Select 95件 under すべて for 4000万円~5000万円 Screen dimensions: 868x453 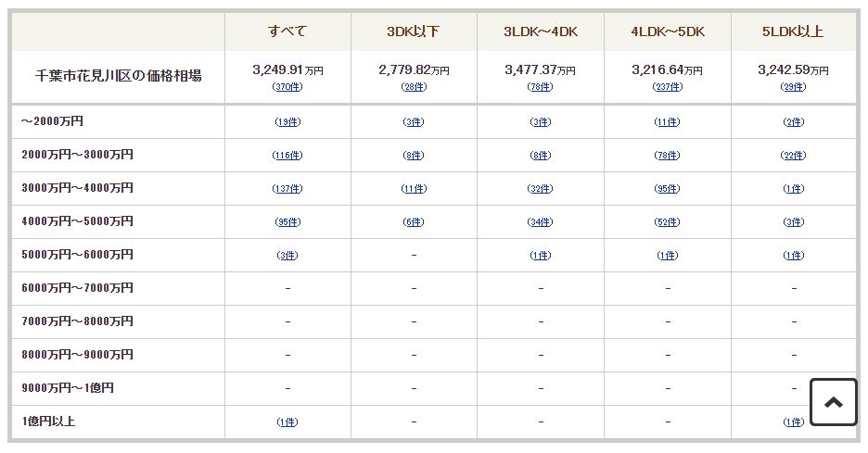287,221
